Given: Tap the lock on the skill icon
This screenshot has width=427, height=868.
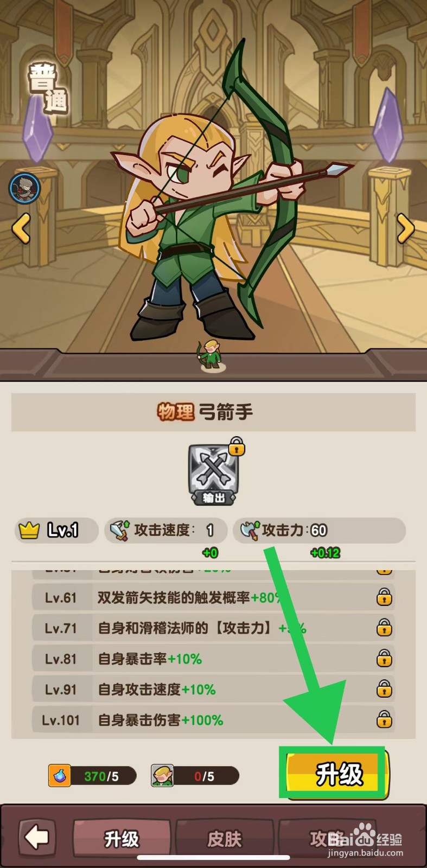Looking at the screenshot, I should point(237,446).
